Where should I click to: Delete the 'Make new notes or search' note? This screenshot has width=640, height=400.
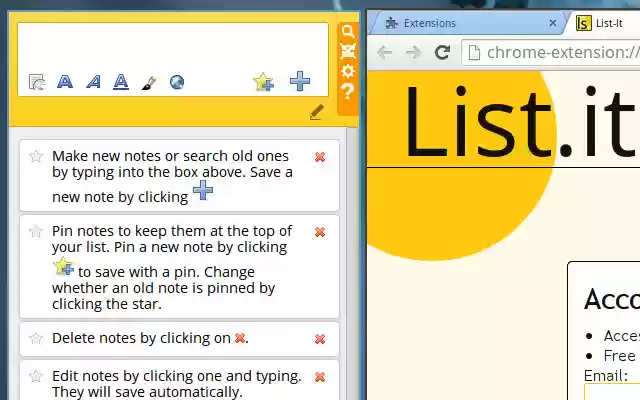tap(320, 157)
